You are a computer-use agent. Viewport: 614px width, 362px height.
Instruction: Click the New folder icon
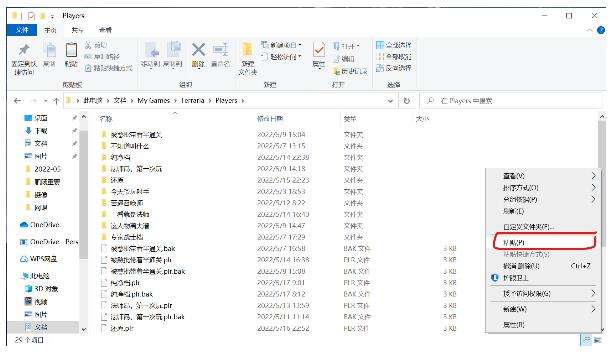click(247, 50)
